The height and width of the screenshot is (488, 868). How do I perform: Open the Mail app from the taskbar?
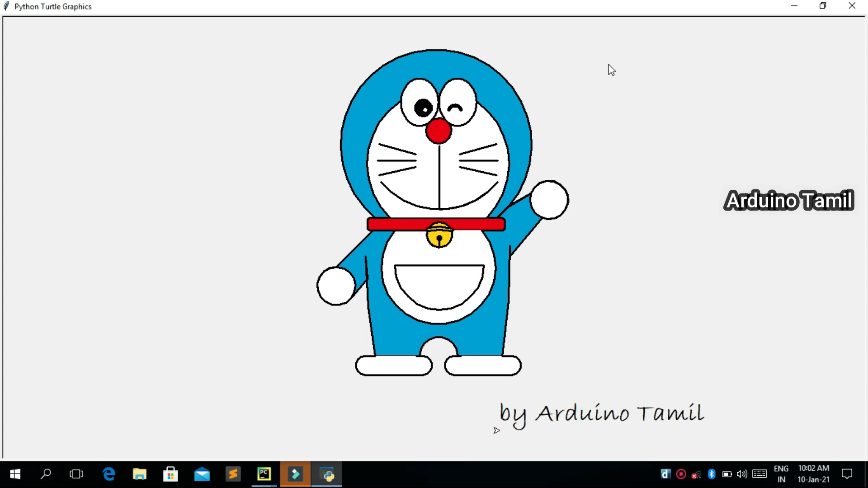[202, 474]
